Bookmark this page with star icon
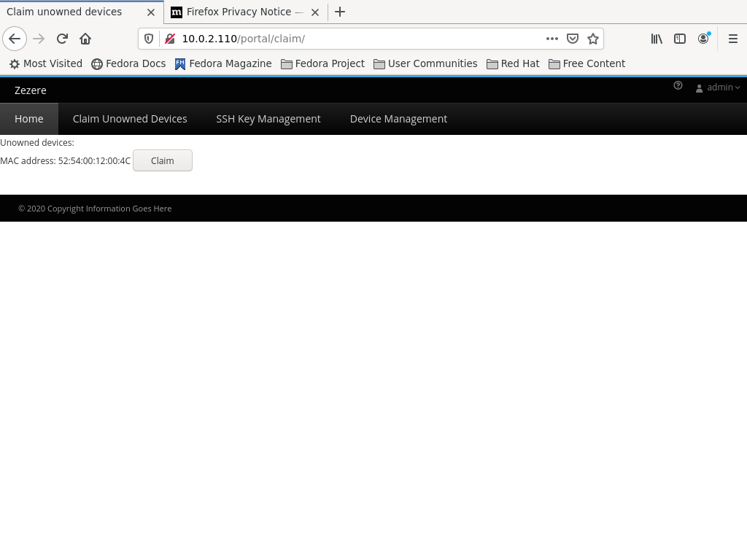747x560 pixels. pos(592,39)
